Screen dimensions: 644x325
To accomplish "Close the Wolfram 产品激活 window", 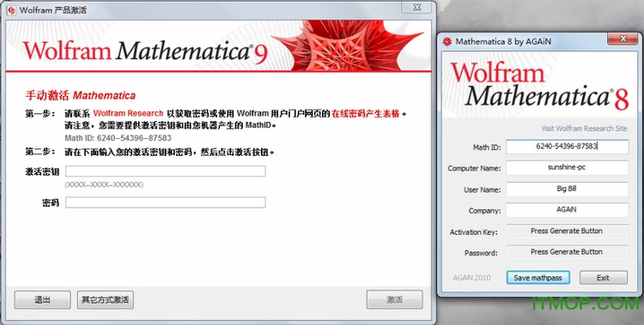I will pos(416,7).
